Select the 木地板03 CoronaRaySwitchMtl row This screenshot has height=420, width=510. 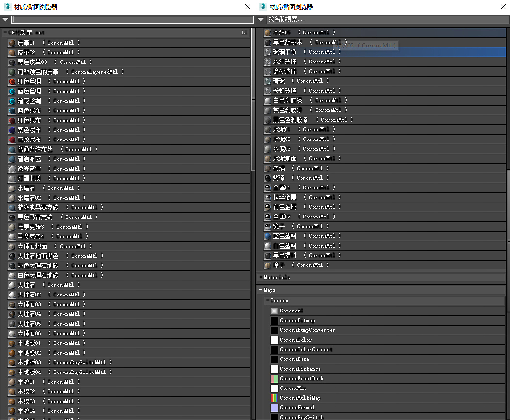click(x=129, y=362)
